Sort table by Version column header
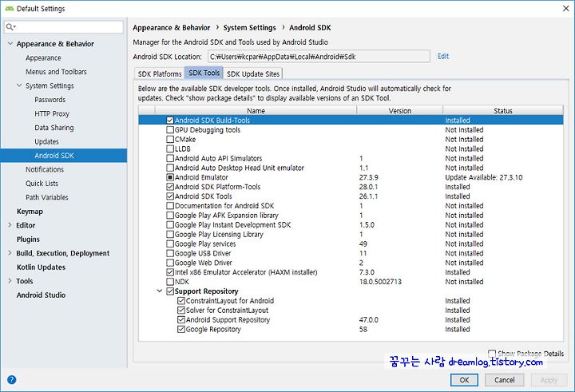This screenshot has width=575, height=392. [x=400, y=110]
